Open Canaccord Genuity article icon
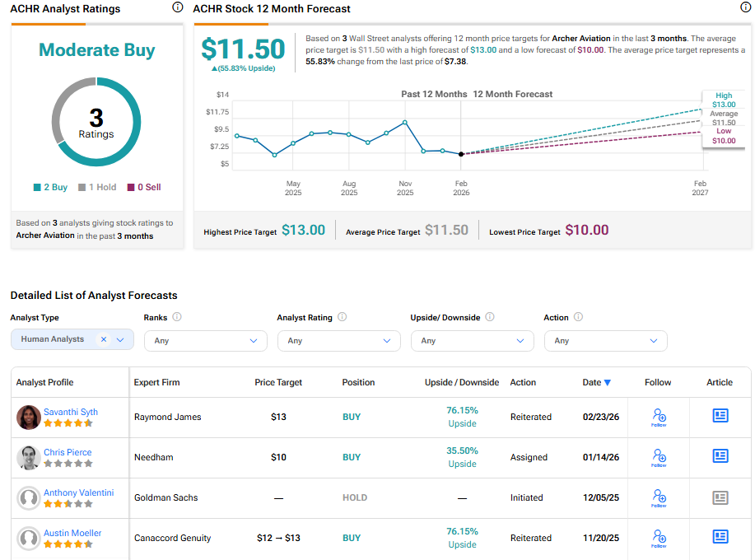 (720, 537)
